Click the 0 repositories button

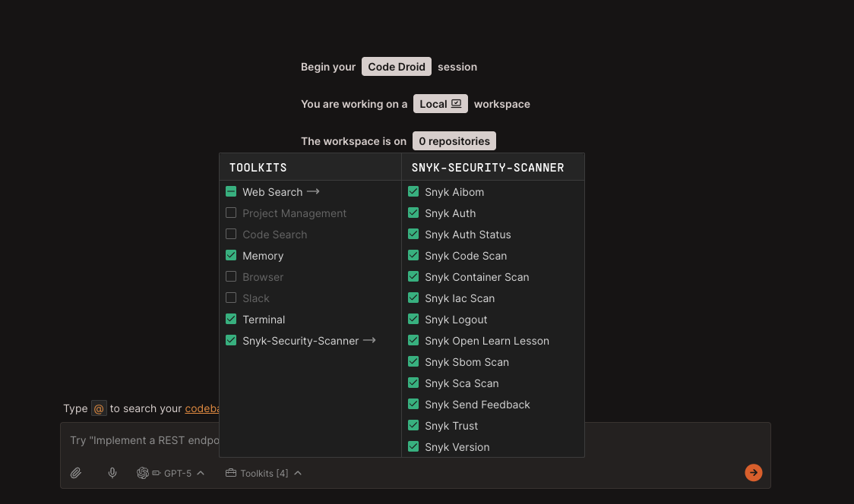click(454, 141)
